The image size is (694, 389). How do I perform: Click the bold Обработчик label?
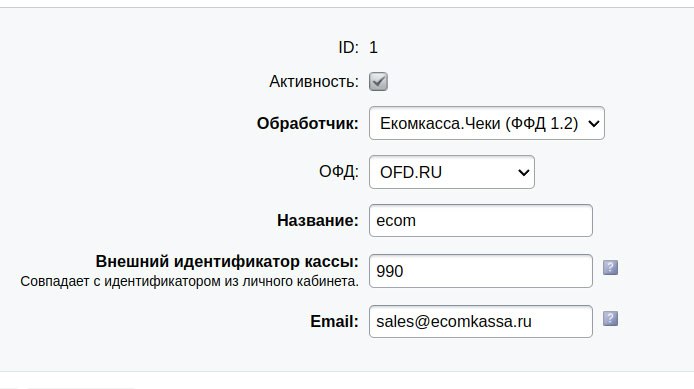point(308,123)
